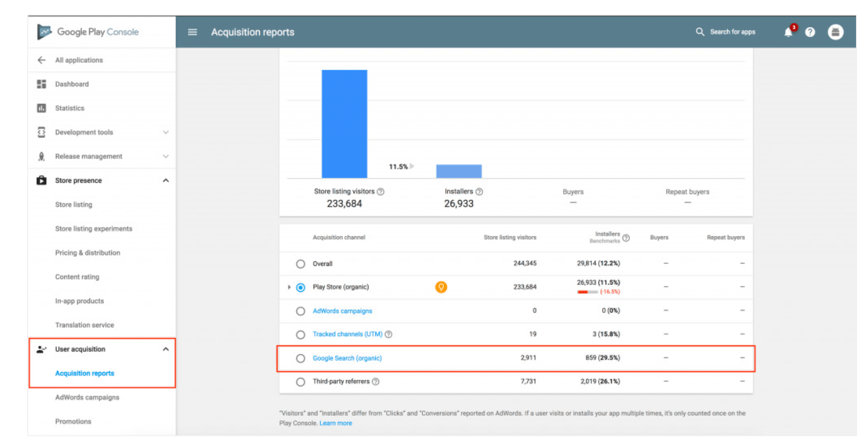Click the Google Search (organic) link
The width and height of the screenshot is (868, 446).
coord(347,358)
